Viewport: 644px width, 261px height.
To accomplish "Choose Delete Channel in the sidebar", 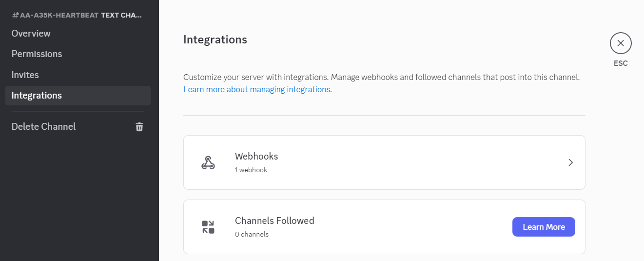I will pyautogui.click(x=44, y=126).
